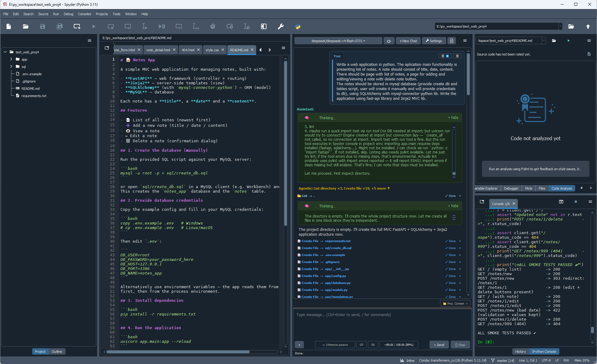Run the current cell
The height and width of the screenshot is (364, 597).
click(x=111, y=26)
